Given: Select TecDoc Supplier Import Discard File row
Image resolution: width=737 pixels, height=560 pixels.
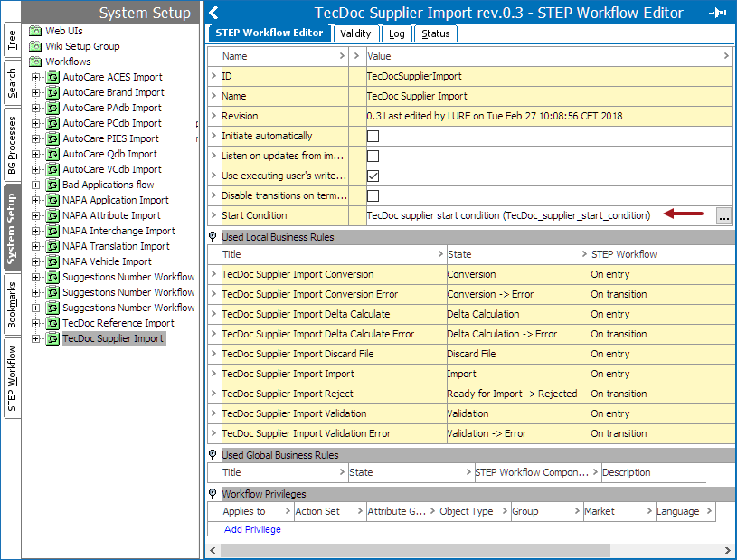Looking at the screenshot, I should (470, 354).
